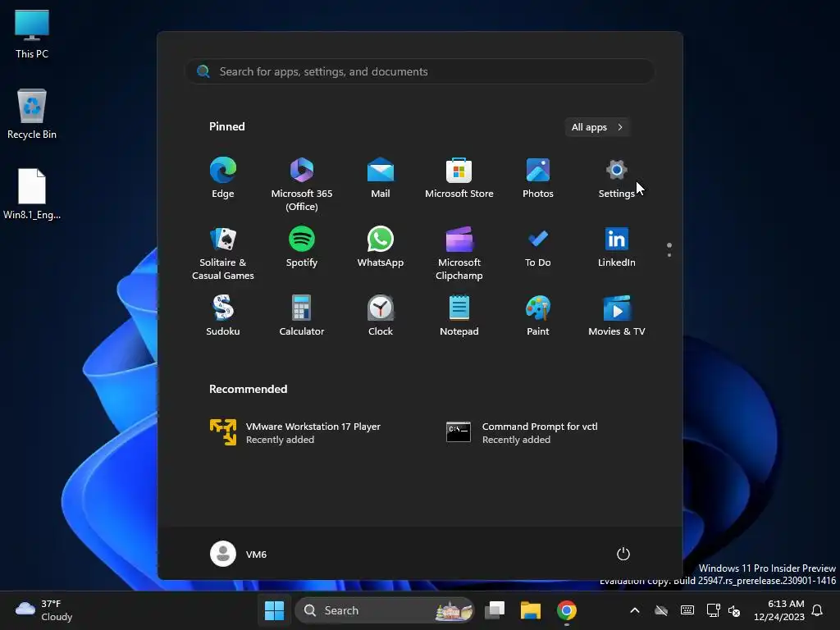Image resolution: width=840 pixels, height=630 pixels.
Task: Launch Movies & TV
Action: (617, 316)
